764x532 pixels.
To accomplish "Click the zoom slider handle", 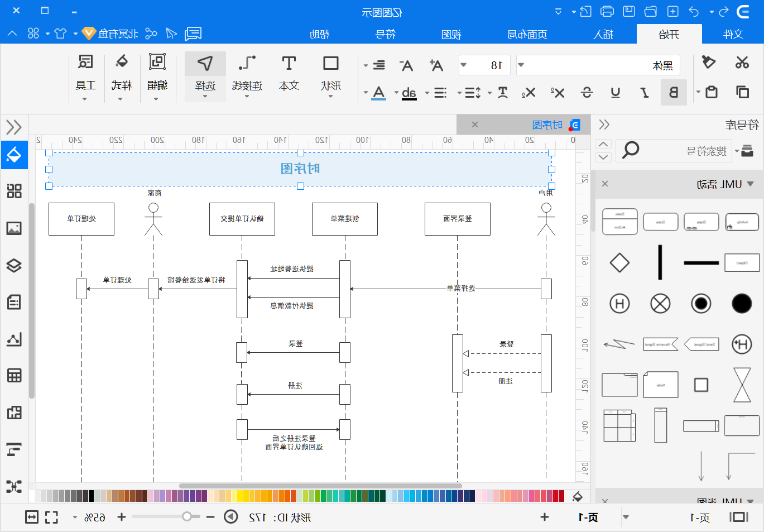I will coord(187,517).
